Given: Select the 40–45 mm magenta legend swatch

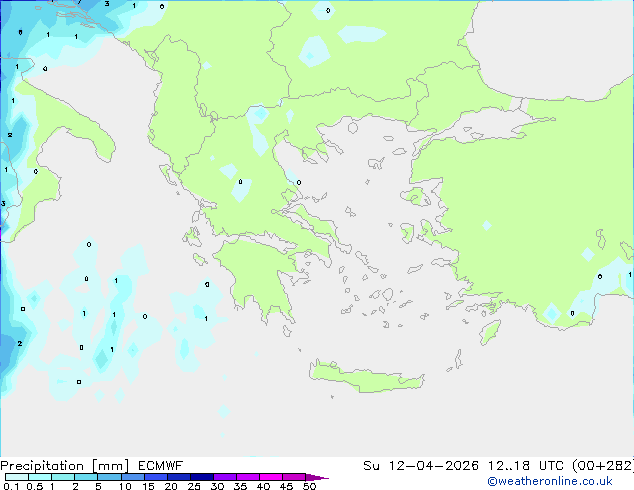Looking at the screenshot, I should [x=271, y=477].
